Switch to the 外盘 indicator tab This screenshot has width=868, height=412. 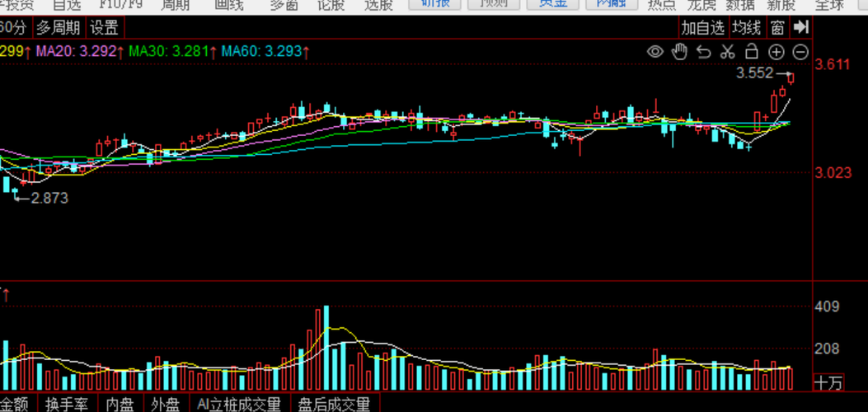[x=166, y=405]
